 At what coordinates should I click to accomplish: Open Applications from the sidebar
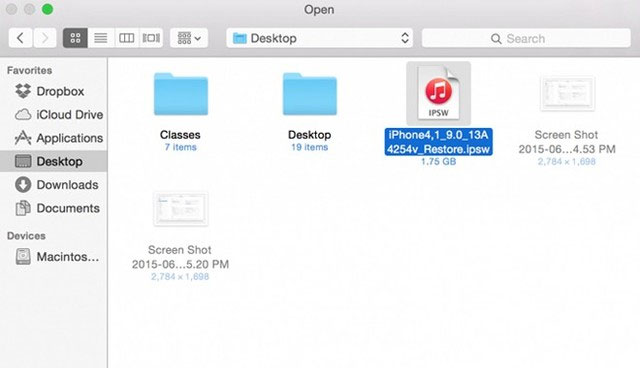click(x=53, y=138)
